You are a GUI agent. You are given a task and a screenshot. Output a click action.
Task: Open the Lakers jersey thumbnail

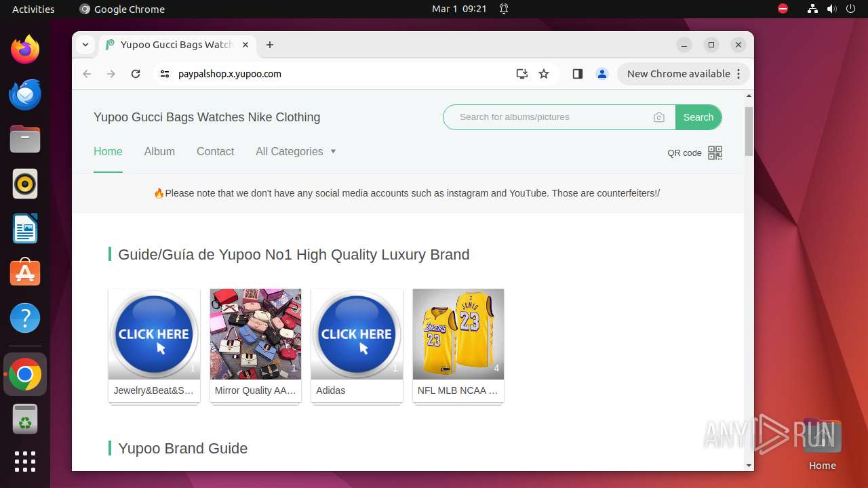click(x=458, y=334)
